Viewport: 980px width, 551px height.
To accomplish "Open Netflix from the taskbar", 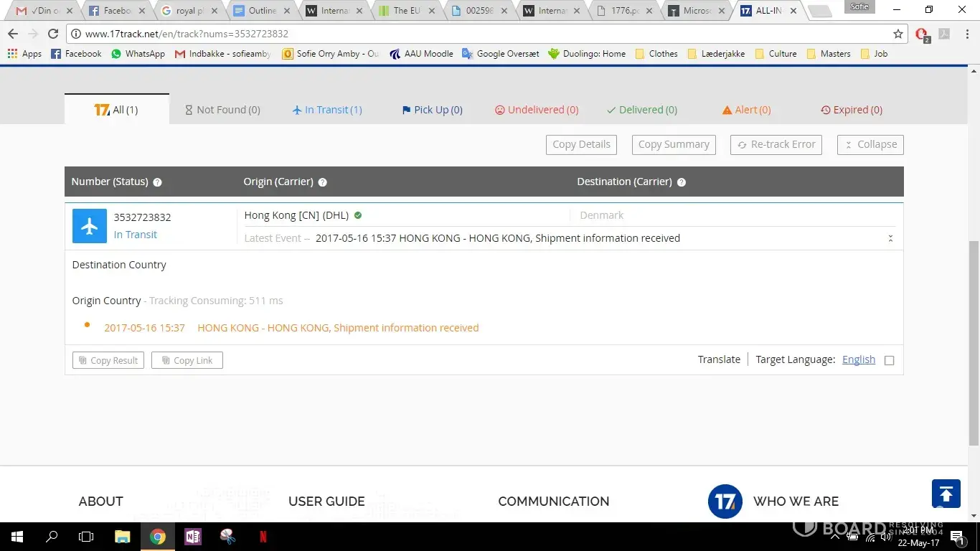I will [263, 536].
